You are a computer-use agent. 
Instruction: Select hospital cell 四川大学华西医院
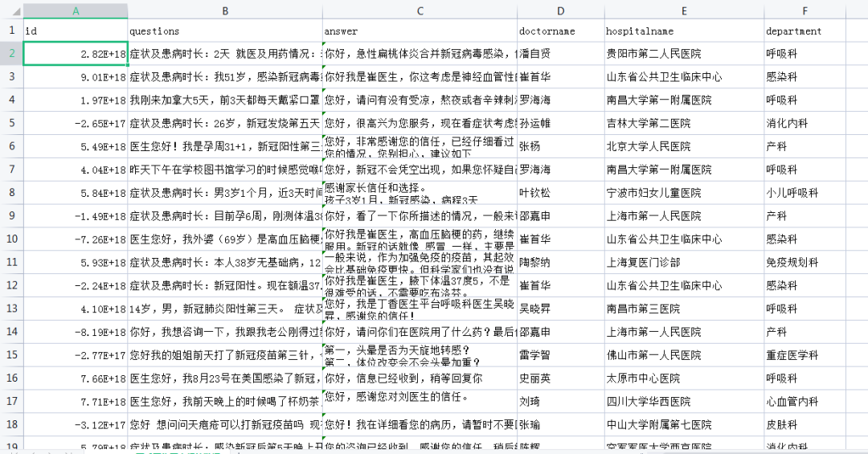pyautogui.click(x=684, y=402)
